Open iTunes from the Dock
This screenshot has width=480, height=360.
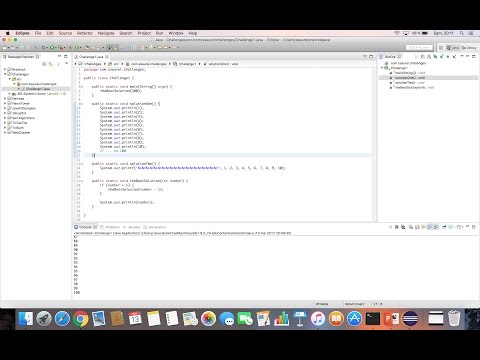(318, 319)
